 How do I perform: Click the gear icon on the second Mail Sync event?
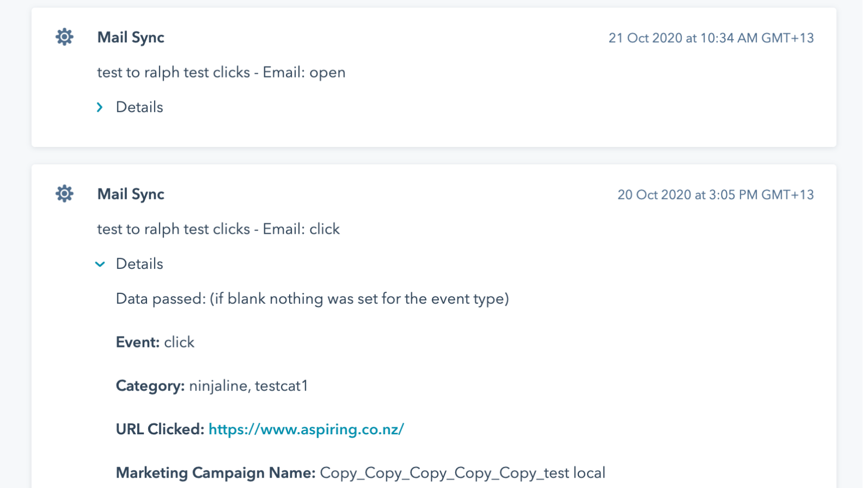pos(64,194)
